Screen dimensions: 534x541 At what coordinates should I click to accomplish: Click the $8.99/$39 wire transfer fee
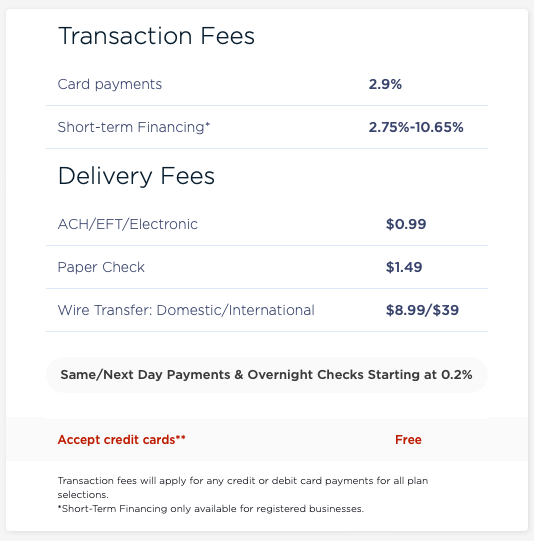coord(422,310)
